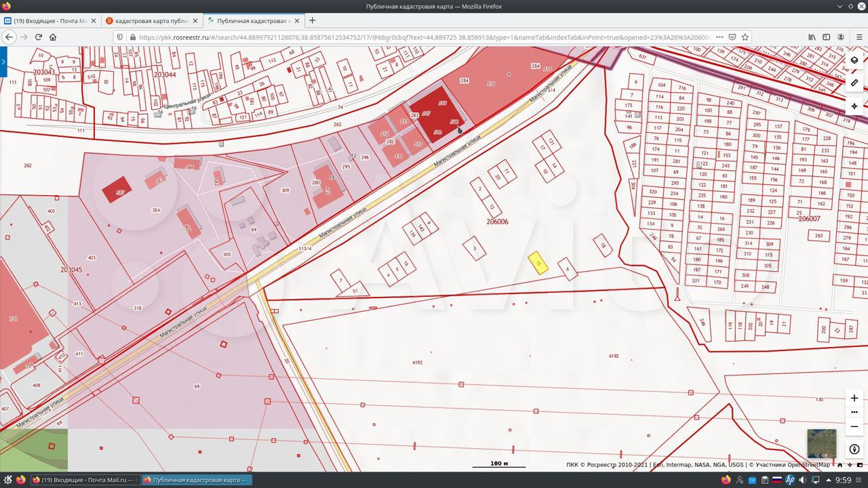
Task: Save page to Pocket
Action: pos(732,37)
